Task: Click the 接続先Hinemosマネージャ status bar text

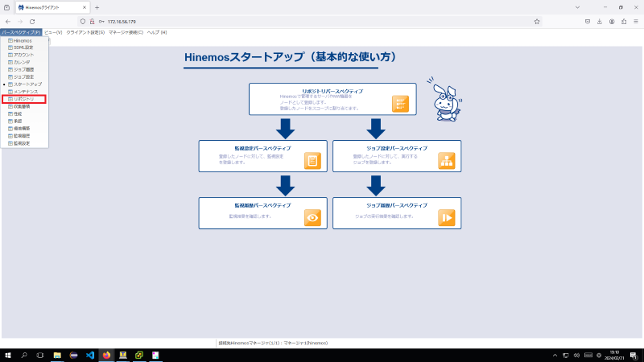Action: coord(273,343)
